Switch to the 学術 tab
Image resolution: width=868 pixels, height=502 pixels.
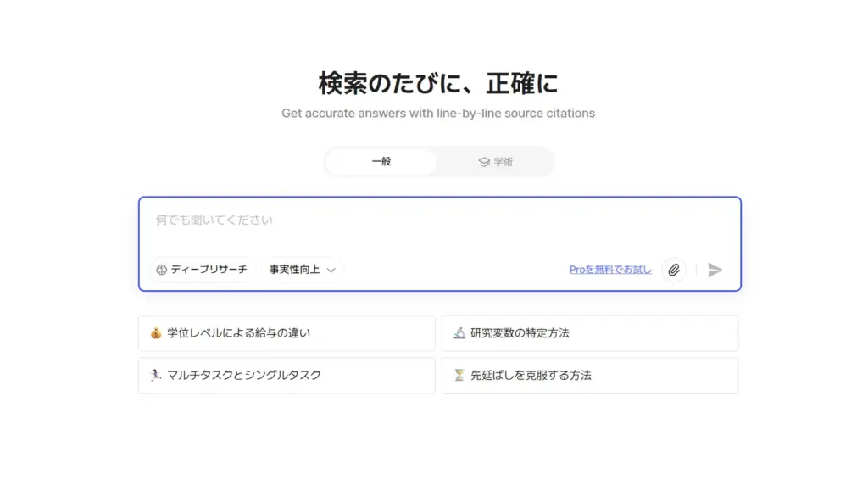[495, 162]
